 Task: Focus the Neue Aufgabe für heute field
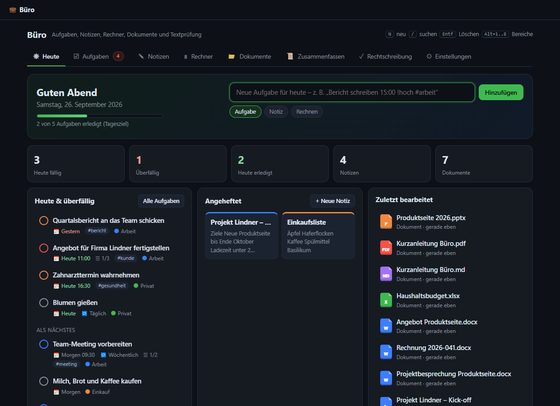click(352, 92)
